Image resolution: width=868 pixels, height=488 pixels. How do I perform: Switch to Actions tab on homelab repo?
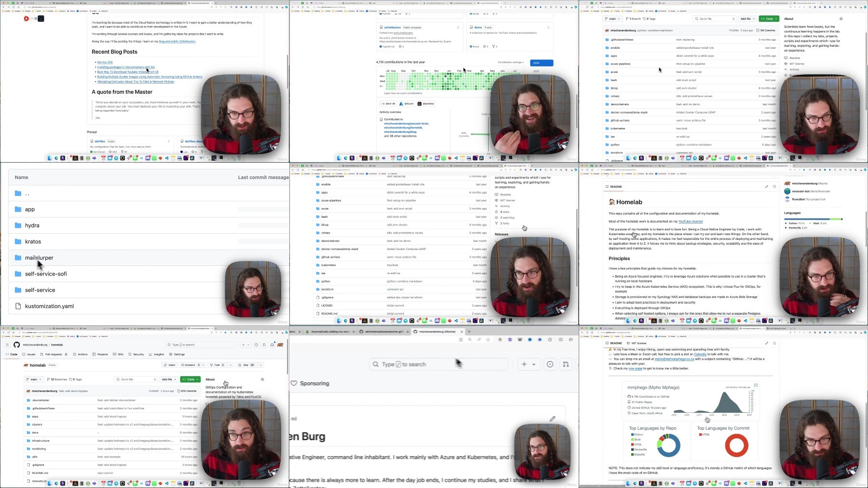pyautogui.click(x=81, y=354)
